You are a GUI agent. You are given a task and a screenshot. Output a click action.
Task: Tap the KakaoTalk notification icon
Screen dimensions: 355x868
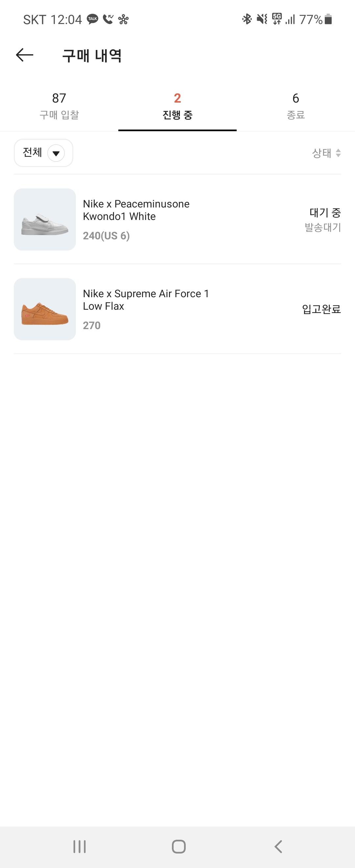point(93,19)
